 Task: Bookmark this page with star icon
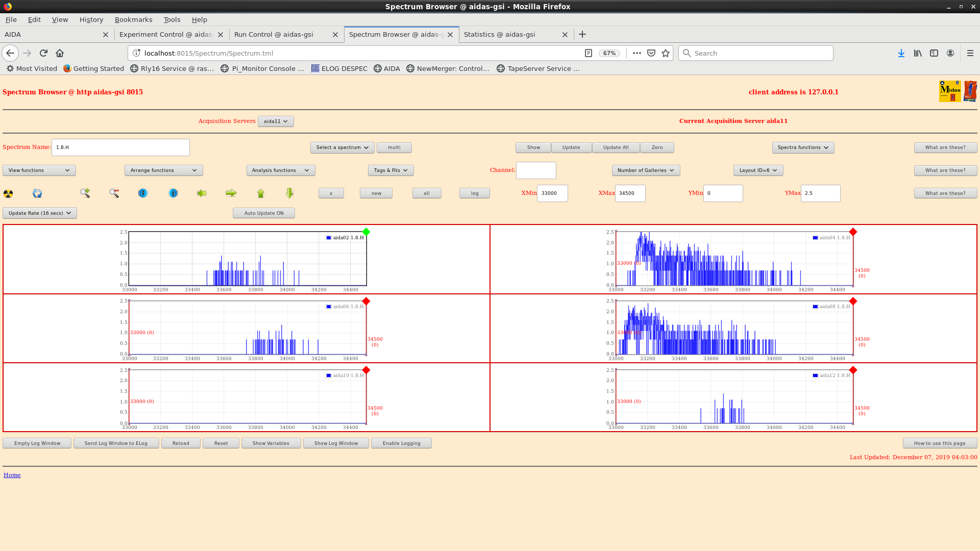coord(666,53)
